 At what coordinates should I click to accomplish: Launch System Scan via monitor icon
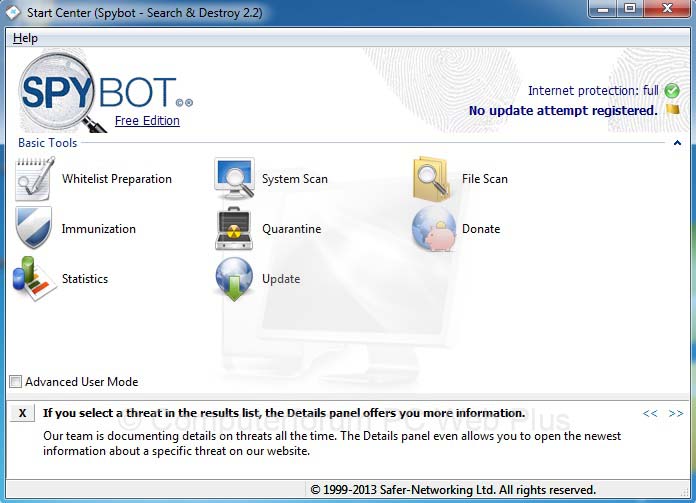coord(234,178)
